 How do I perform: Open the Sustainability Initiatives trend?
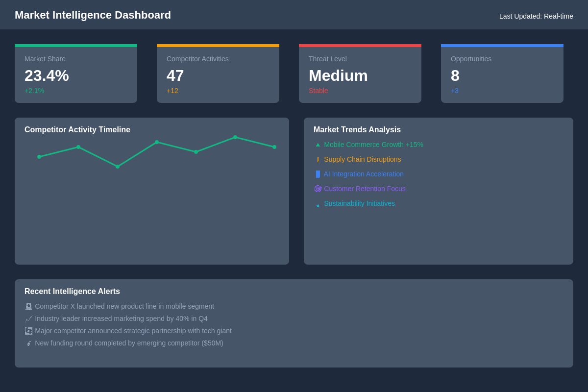point(359,203)
